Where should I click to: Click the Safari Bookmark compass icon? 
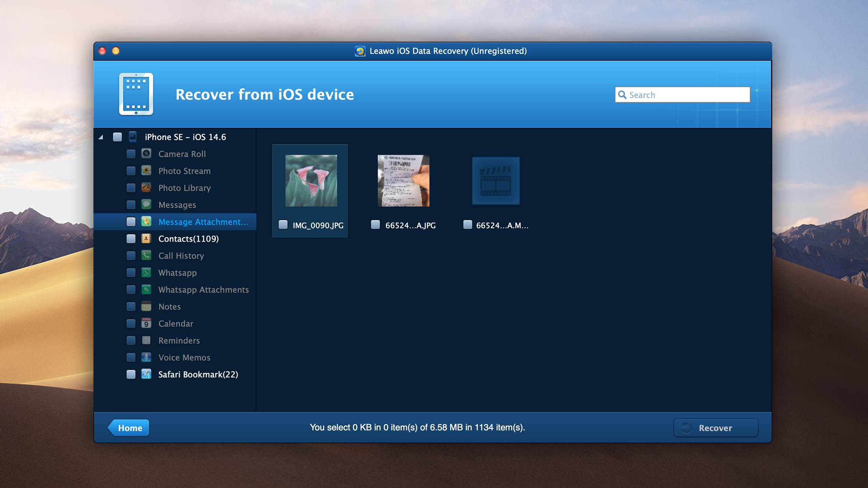(x=146, y=374)
